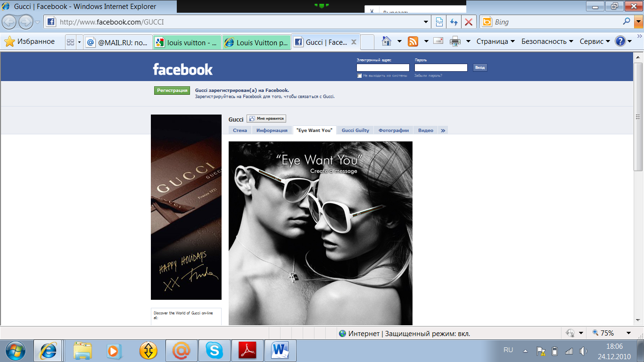Open the Фотографии page tab
Viewport: 644px width, 362px height.
394,130
